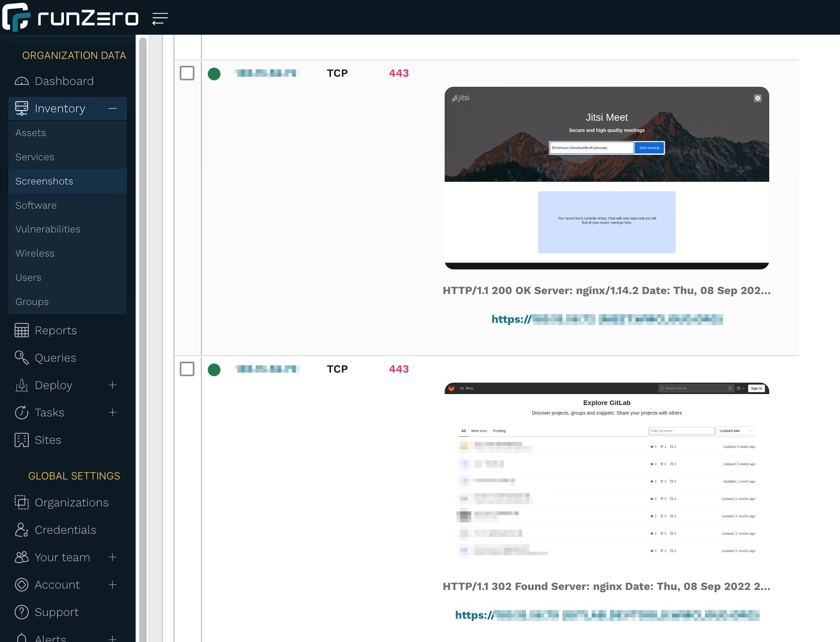This screenshot has height=642, width=840.
Task: Go to Dashboard
Action: pyautogui.click(x=64, y=81)
